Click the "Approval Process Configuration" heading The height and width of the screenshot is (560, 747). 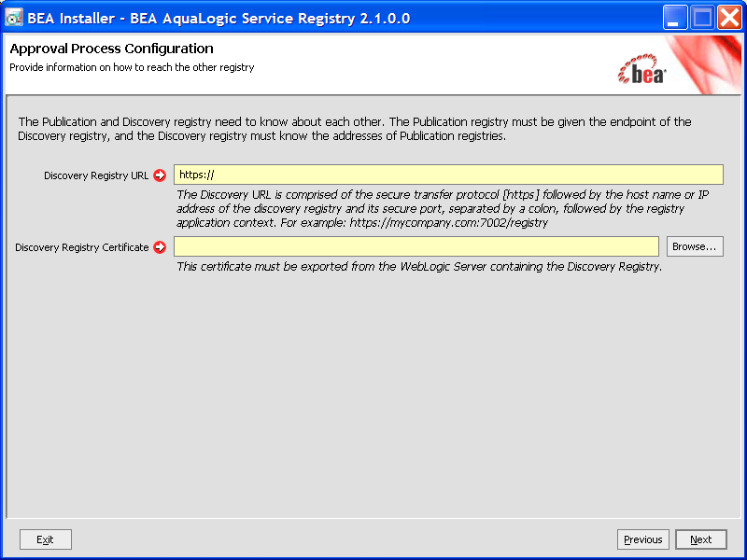click(111, 49)
